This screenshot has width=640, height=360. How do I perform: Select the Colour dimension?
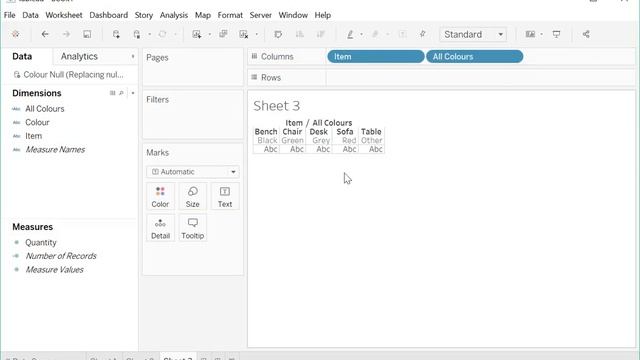[x=37, y=122]
